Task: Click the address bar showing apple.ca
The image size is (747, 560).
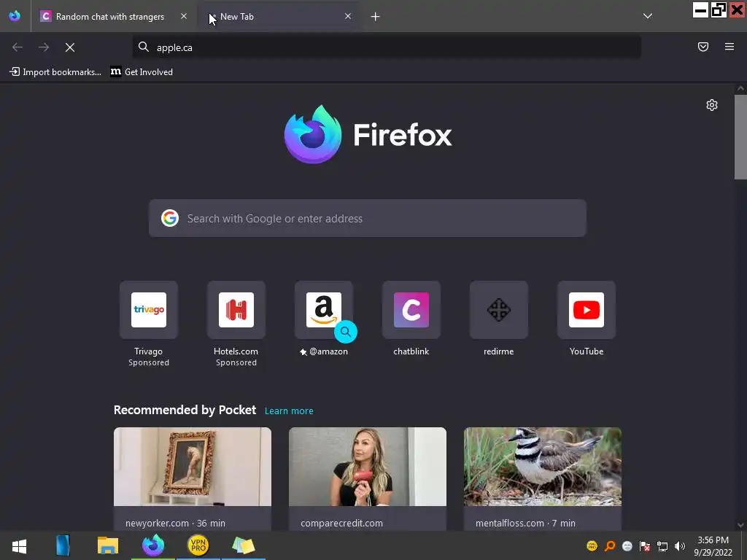Action: pyautogui.click(x=387, y=47)
